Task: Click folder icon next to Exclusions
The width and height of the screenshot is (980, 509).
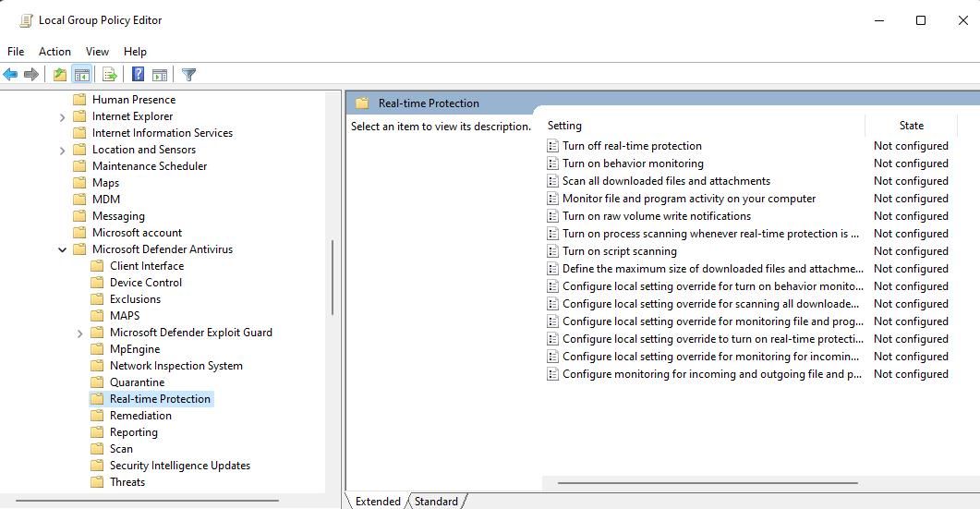Action: [x=97, y=299]
